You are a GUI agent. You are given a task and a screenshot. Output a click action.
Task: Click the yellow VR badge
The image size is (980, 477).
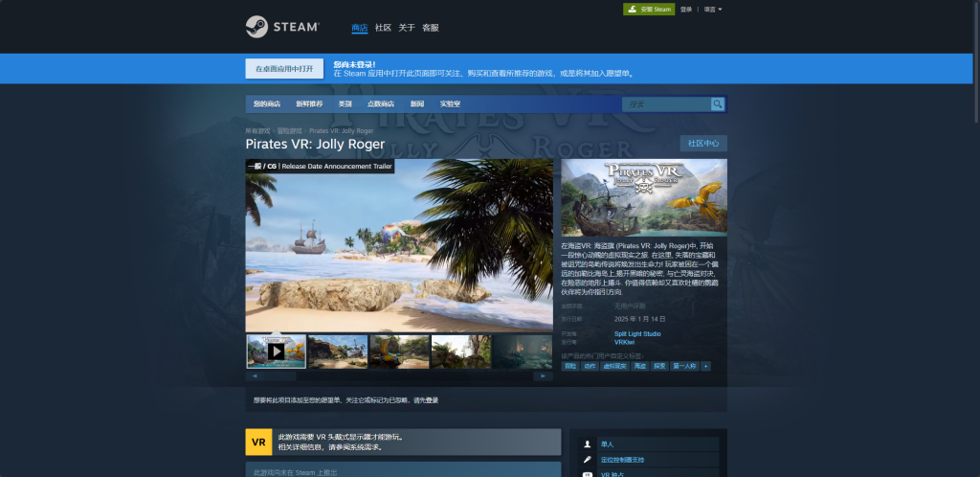[x=258, y=442]
